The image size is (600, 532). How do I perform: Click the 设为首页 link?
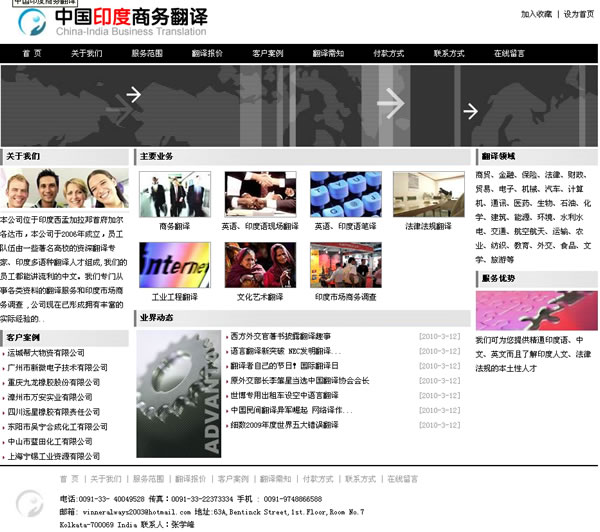(578, 14)
